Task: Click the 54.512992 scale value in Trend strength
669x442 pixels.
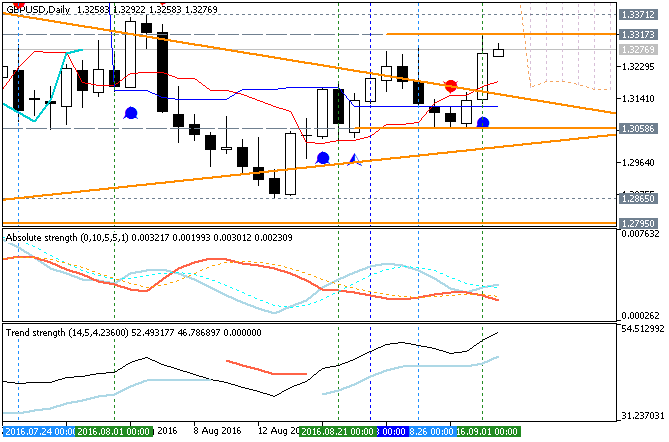Action: click(x=642, y=329)
